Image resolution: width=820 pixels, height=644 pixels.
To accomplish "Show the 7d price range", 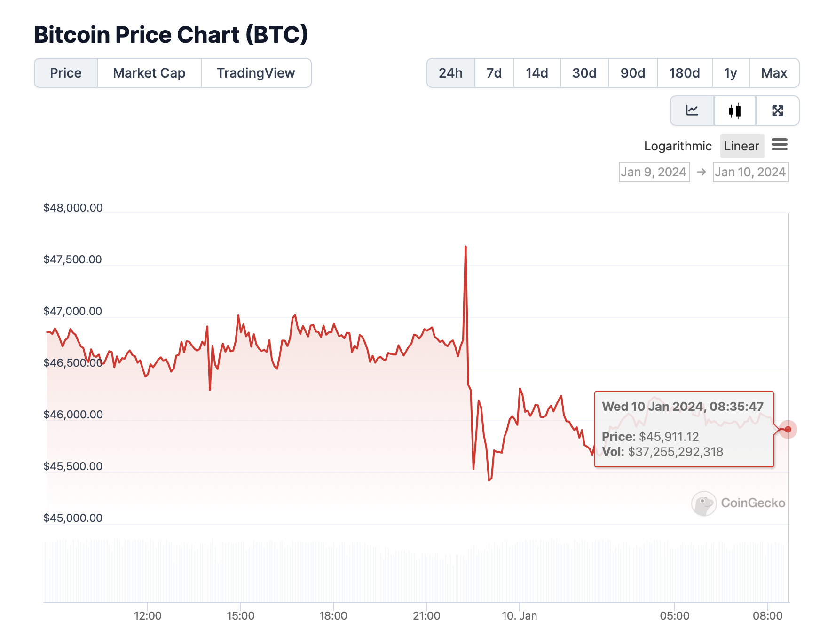I will [x=494, y=73].
